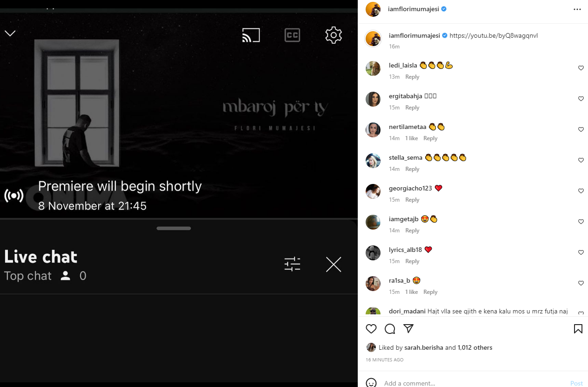
Task: Like ra1sa_b's comment heart
Action: [x=581, y=283]
